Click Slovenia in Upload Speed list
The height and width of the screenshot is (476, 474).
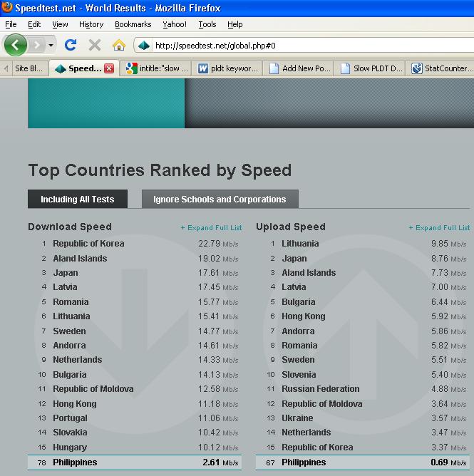299,375
